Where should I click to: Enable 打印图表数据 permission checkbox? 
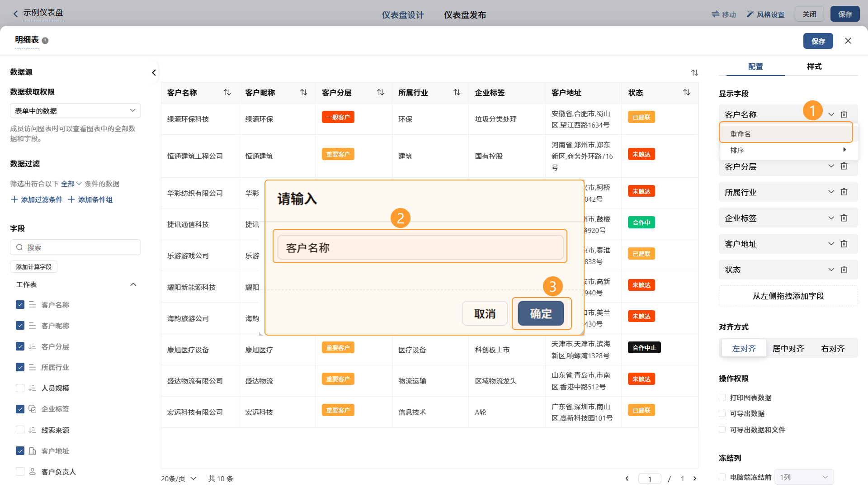(722, 398)
